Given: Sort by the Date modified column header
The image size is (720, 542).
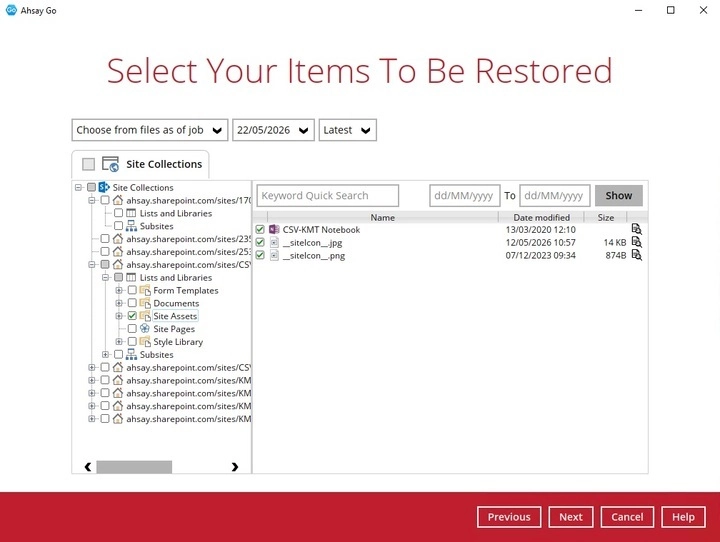Looking at the screenshot, I should pyautogui.click(x=541, y=217).
